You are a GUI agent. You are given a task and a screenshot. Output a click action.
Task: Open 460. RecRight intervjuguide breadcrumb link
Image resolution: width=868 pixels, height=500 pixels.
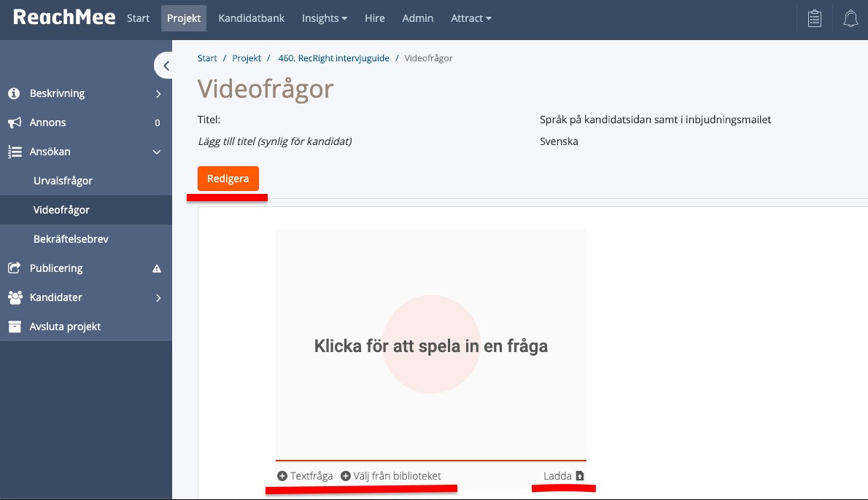334,58
